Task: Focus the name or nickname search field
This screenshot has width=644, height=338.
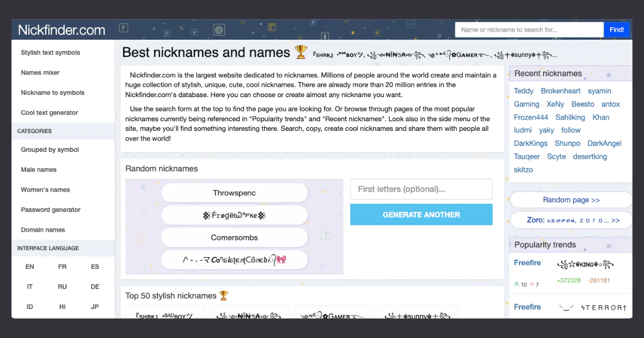Action: click(x=529, y=30)
